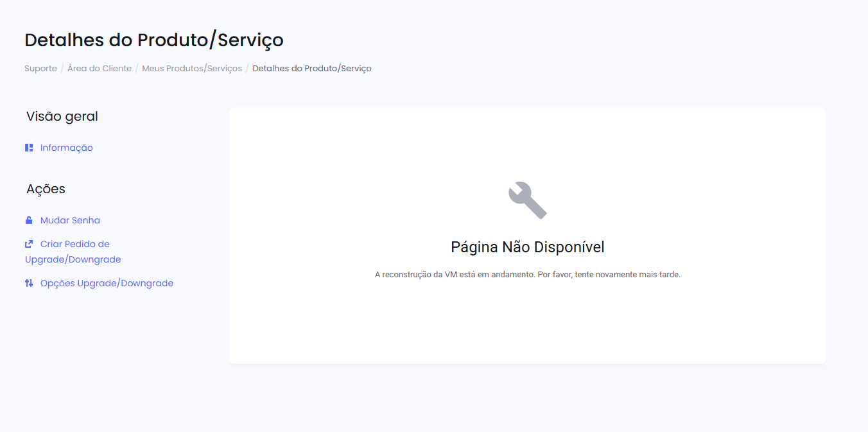Click the Página Não Disponível heading
Image resolution: width=868 pixels, height=432 pixels.
527,247
